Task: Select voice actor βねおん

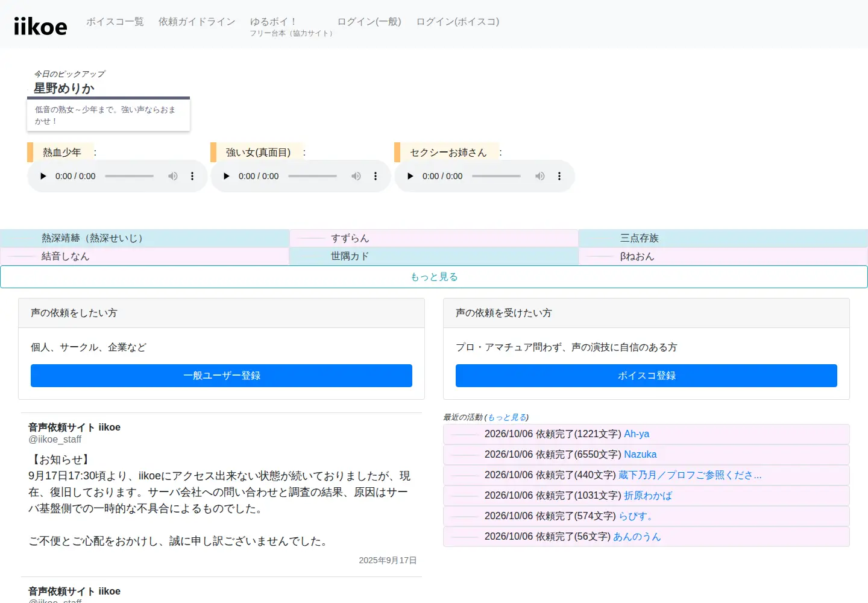Action: [x=723, y=256]
